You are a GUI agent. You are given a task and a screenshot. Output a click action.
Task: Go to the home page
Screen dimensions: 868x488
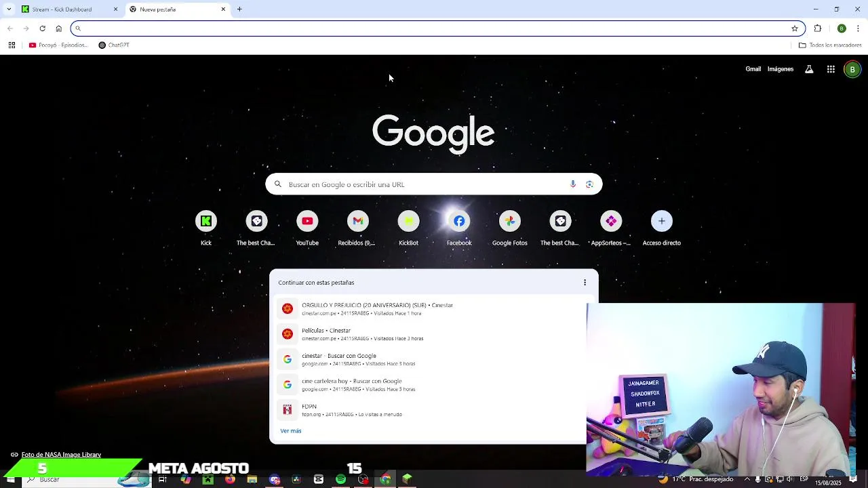pos(58,28)
